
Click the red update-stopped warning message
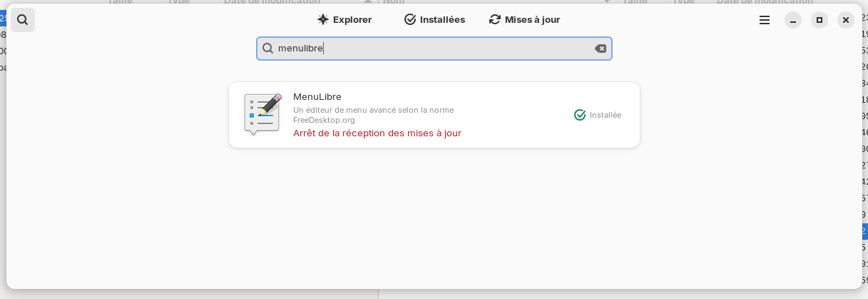coord(377,133)
